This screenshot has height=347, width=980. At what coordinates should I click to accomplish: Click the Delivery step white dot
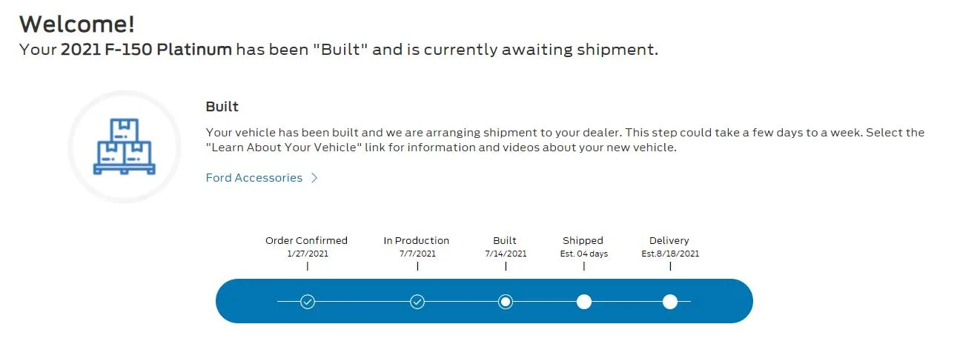point(670,302)
